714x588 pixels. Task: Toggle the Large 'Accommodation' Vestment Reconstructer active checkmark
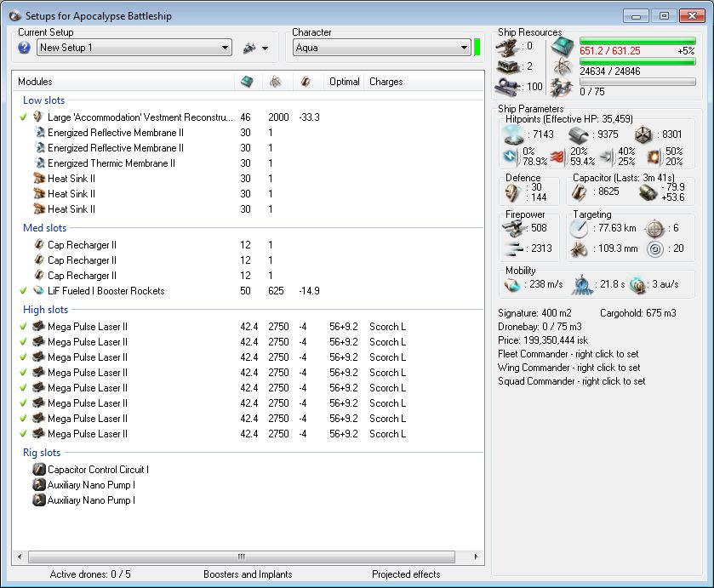23,117
